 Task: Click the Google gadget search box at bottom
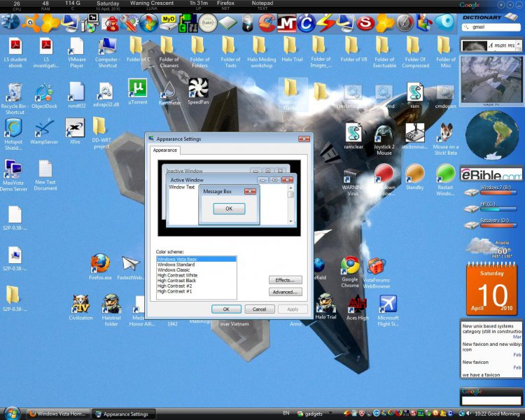491,400
